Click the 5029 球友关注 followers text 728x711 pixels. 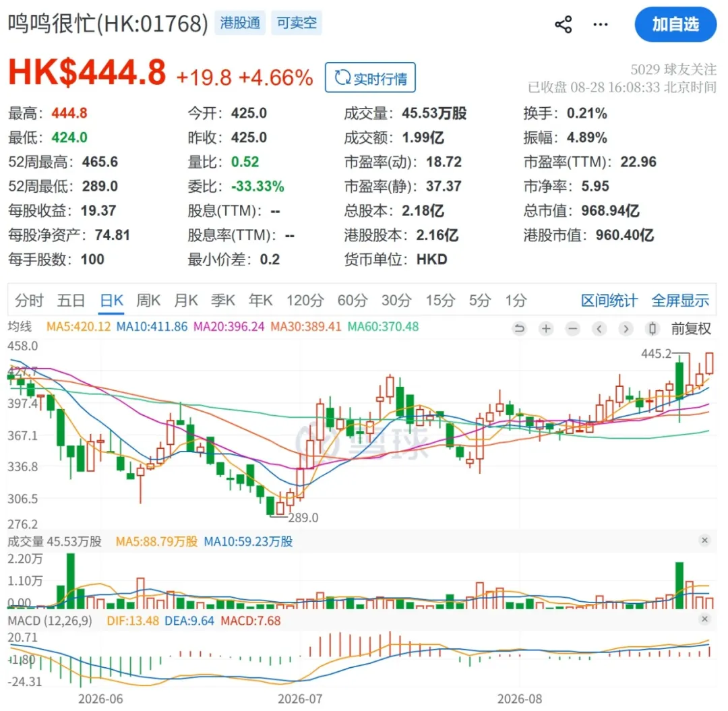(673, 69)
